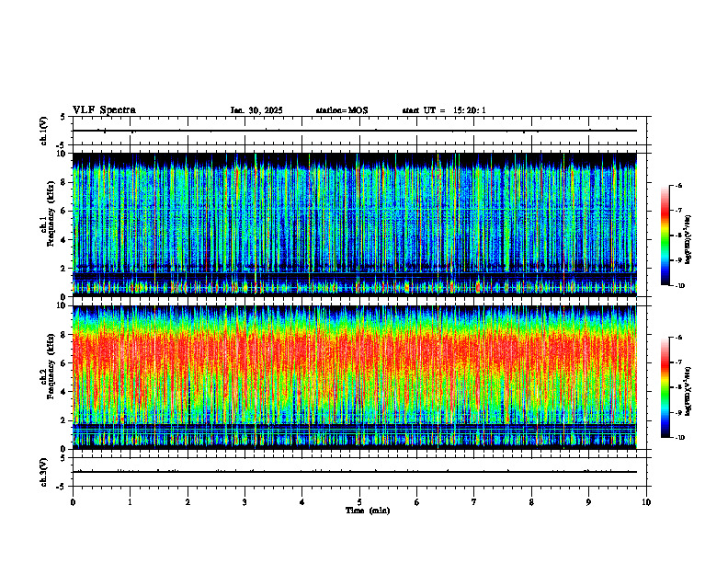Click the "7" tick on time axis
The height and width of the screenshot is (563, 728).
[474, 502]
